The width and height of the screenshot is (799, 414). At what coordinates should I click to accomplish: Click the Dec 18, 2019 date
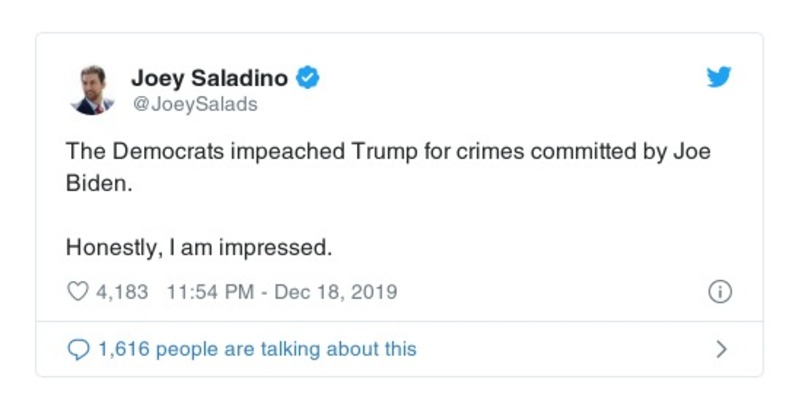coord(336,293)
